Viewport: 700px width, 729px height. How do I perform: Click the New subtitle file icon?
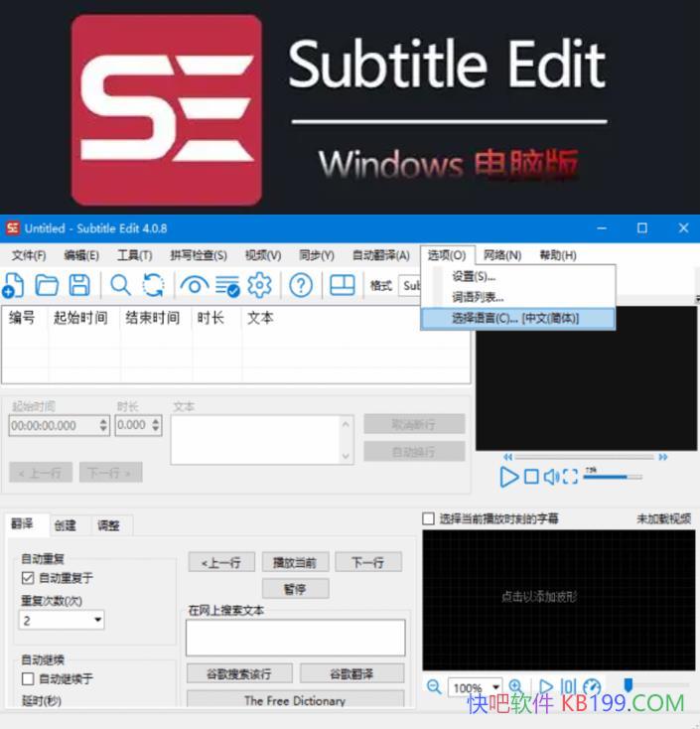coord(13,286)
